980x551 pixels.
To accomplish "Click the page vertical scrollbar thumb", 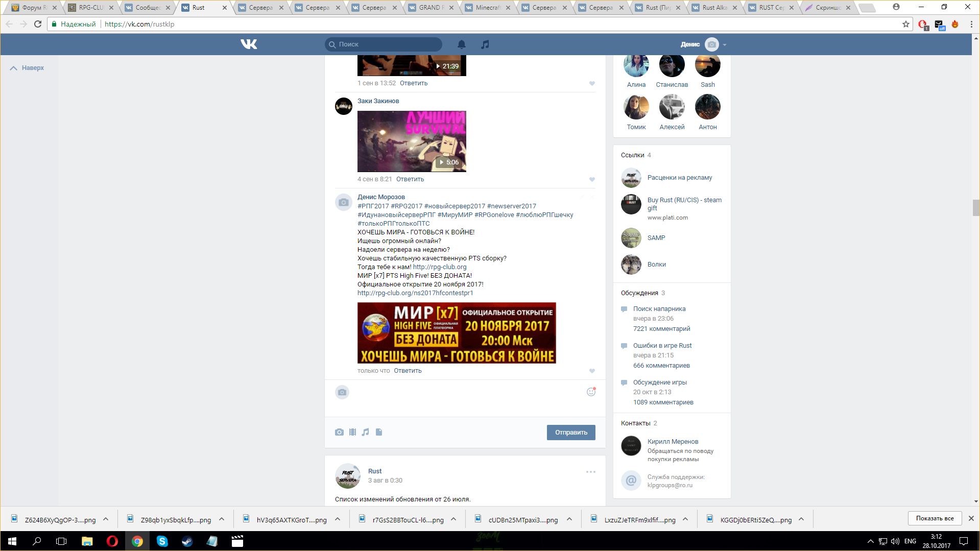I will pyautogui.click(x=976, y=208).
